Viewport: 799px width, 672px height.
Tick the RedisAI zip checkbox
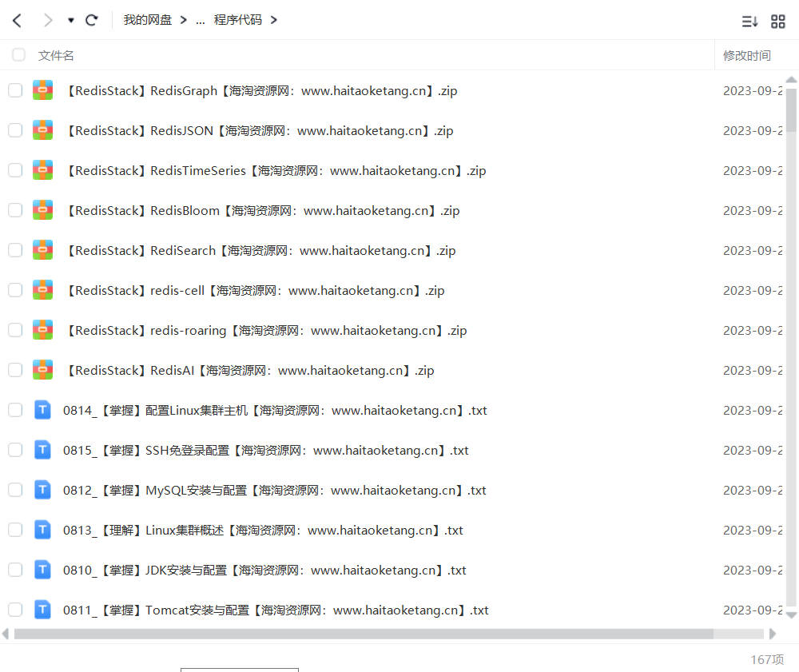pyautogui.click(x=15, y=370)
